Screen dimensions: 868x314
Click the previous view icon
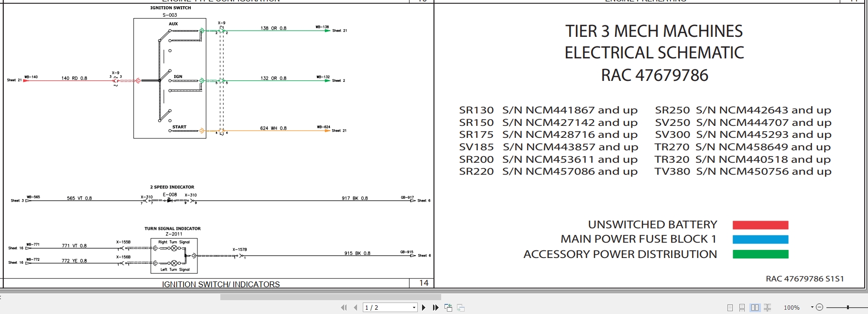(x=448, y=308)
